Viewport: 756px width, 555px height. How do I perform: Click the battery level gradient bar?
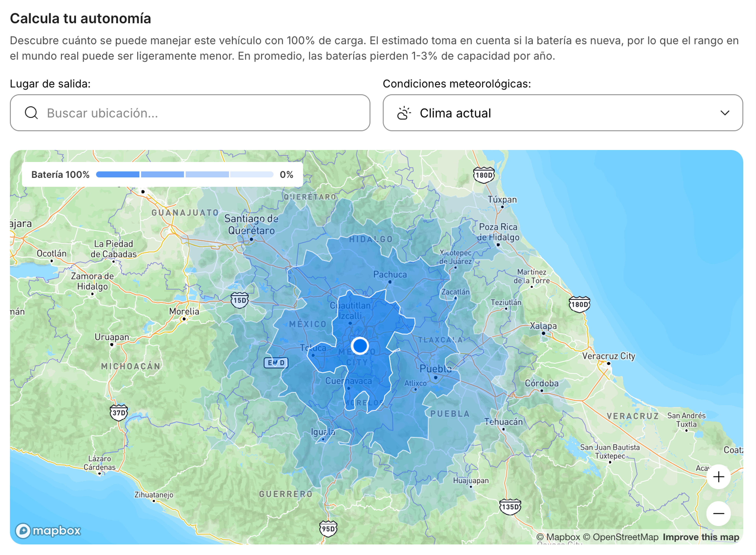click(x=184, y=174)
